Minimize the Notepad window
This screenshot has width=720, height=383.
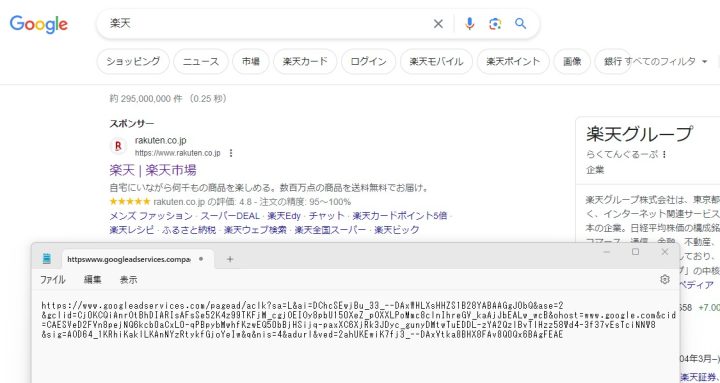click(607, 252)
